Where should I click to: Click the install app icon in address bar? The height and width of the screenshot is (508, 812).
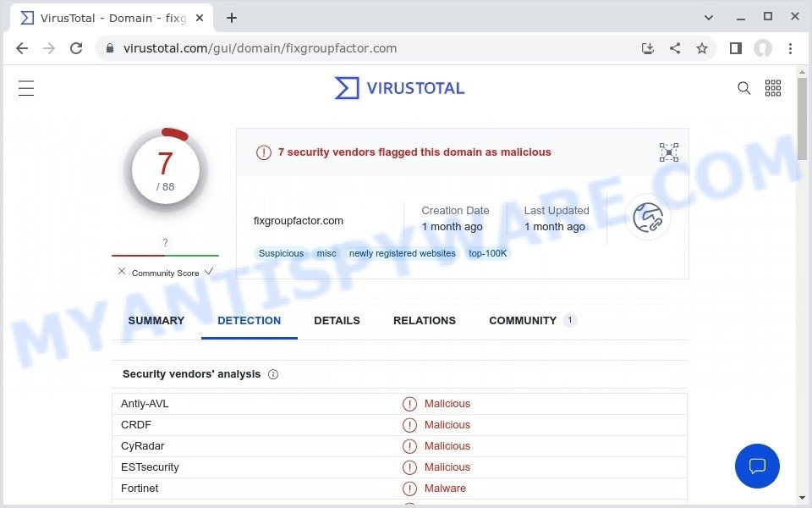click(x=647, y=48)
